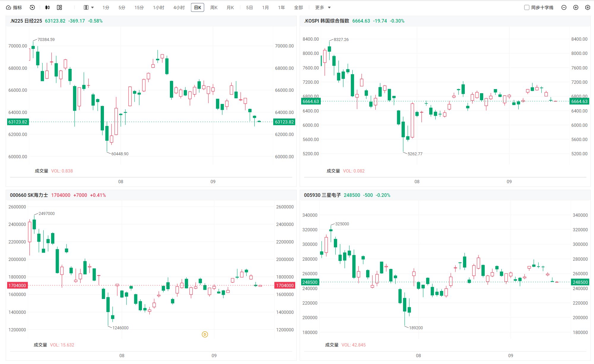Click the .N225 日经225 chart title
Image resolution: width=594 pixels, height=364 pixels.
click(26, 21)
